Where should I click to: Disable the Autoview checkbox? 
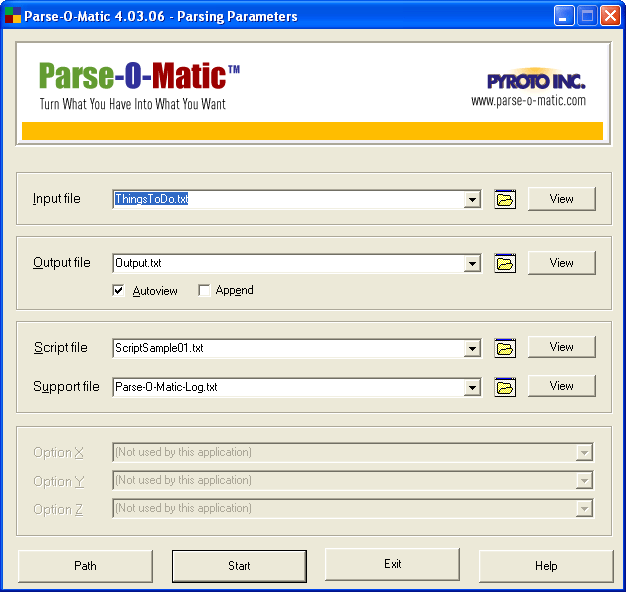coord(119,291)
